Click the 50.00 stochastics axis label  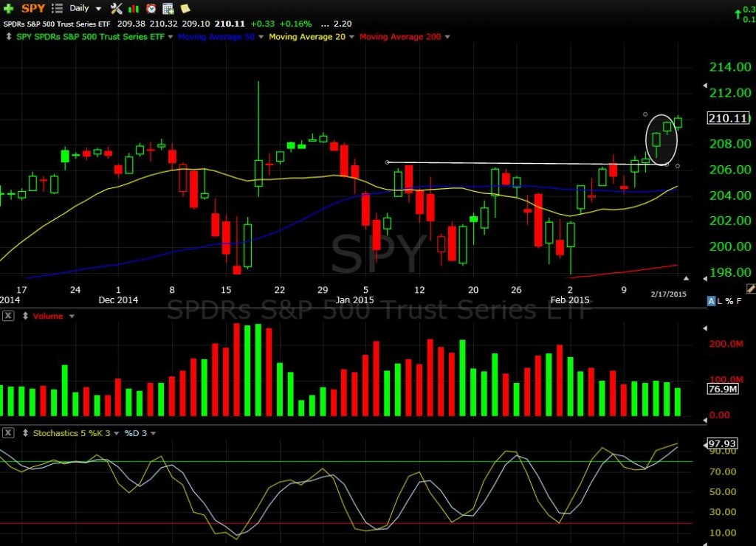[723, 491]
